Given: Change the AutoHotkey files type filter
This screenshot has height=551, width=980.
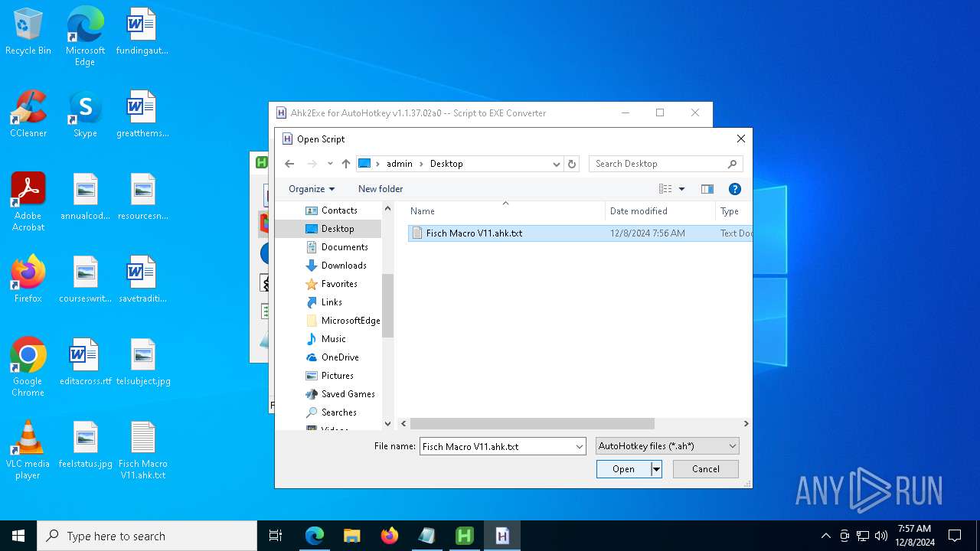Looking at the screenshot, I should 667,446.
